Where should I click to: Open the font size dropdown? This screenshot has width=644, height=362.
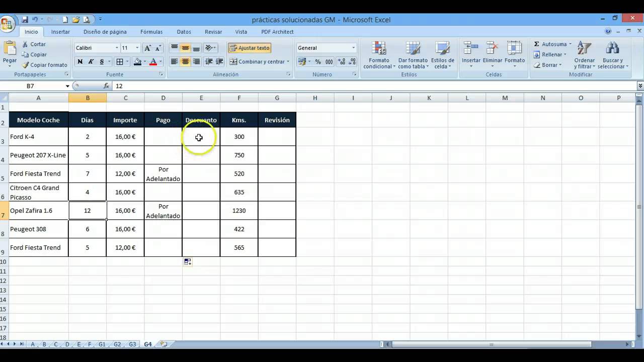pos(137,48)
